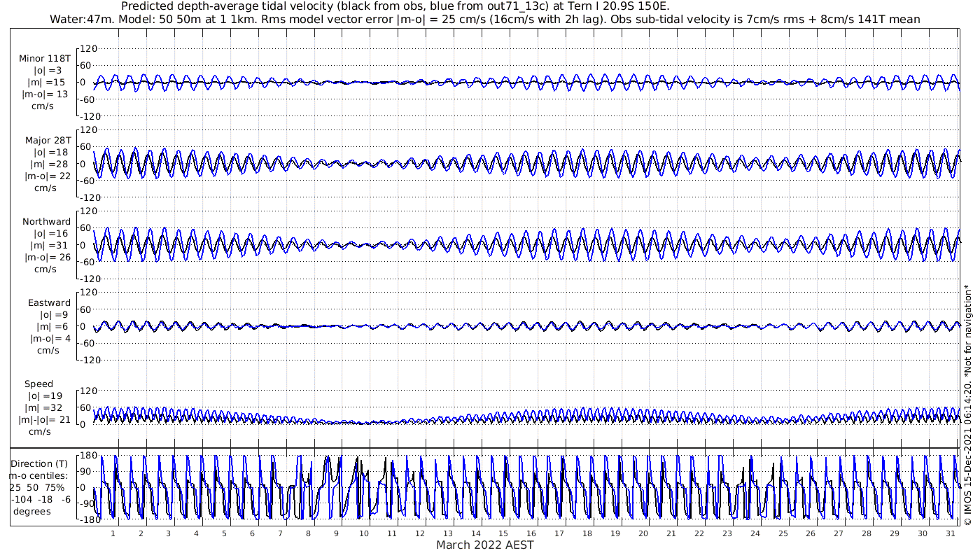Click the '-60' tick of the Eastward panel
The height and width of the screenshot is (560, 980).
(88, 343)
